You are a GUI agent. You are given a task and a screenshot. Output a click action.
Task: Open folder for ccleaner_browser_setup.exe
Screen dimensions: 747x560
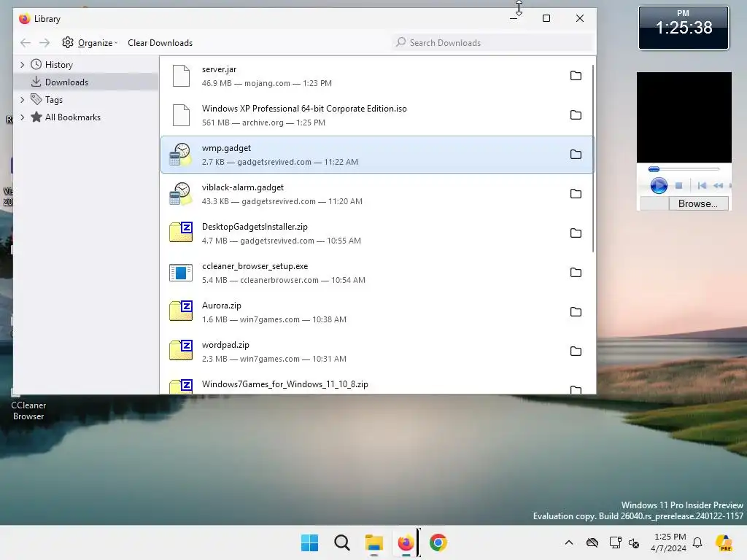point(576,273)
